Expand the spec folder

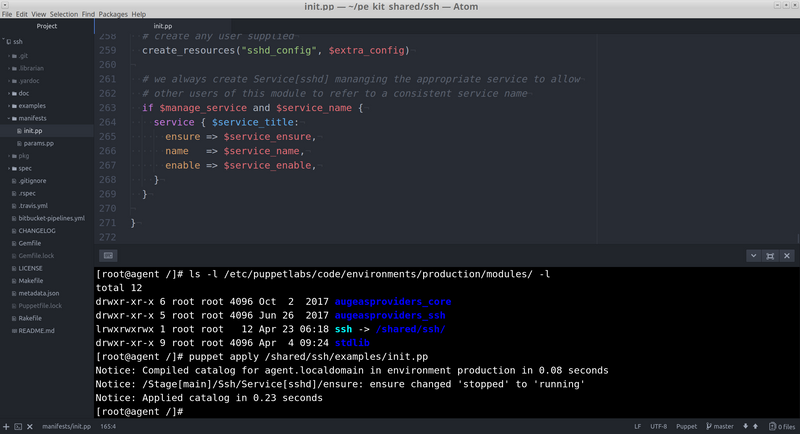coord(9,168)
